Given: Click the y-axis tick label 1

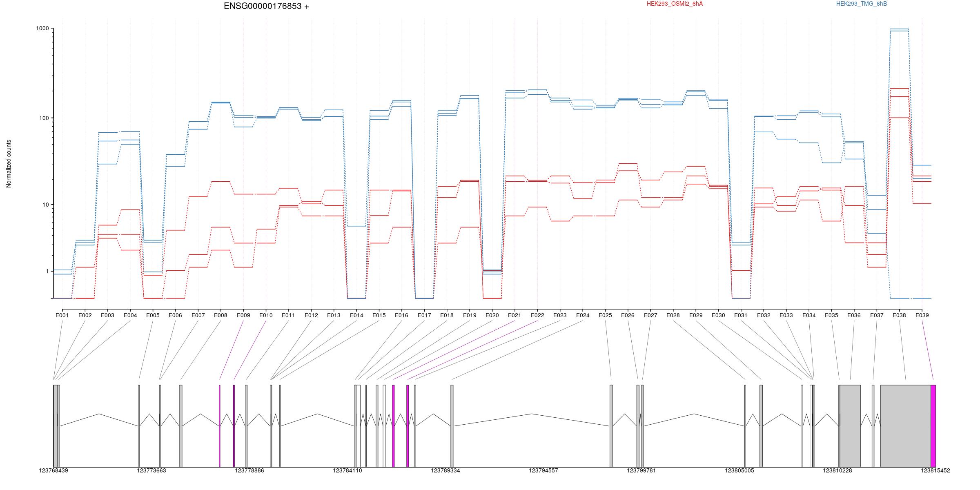Looking at the screenshot, I should coord(47,271).
